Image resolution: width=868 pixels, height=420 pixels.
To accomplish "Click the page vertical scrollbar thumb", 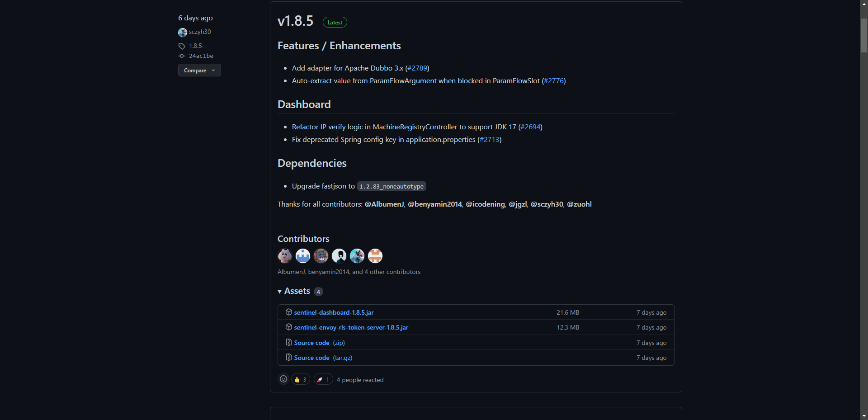I will (864, 35).
